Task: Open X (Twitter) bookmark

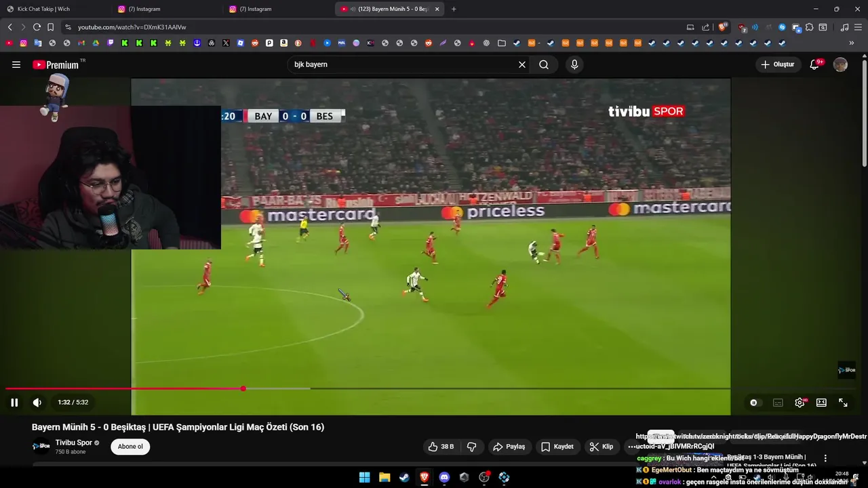Action: pyautogui.click(x=226, y=43)
